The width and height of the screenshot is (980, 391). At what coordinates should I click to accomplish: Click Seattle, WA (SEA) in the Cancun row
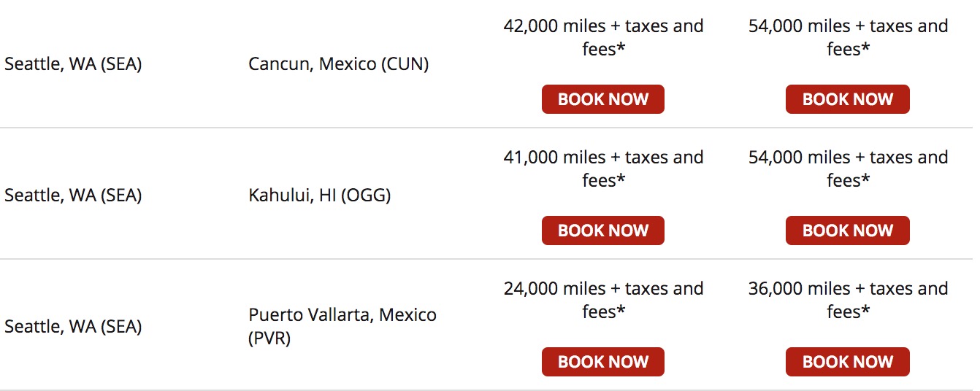73,64
